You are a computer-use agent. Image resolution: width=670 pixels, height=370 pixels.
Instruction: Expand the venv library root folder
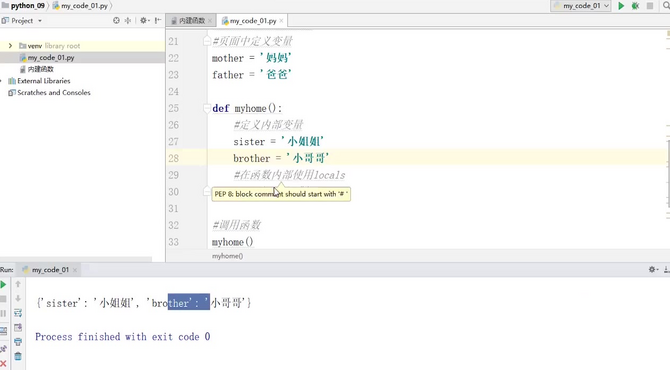click(10, 46)
